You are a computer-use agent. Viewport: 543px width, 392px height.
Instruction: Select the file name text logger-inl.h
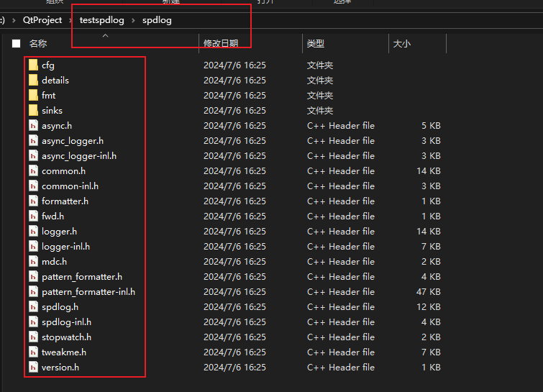pyautogui.click(x=65, y=247)
